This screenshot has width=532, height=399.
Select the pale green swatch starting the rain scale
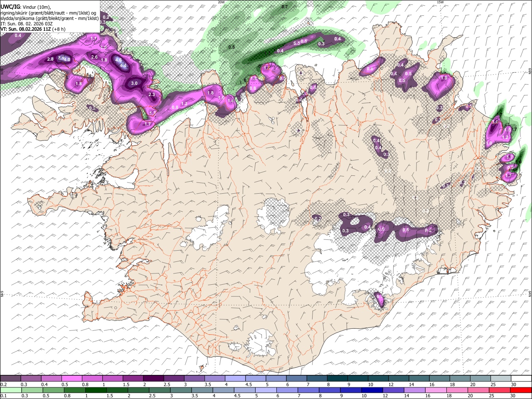coord(11,390)
